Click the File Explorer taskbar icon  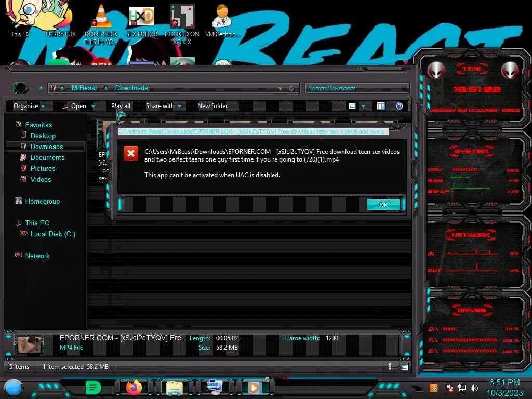pyautogui.click(x=175, y=388)
